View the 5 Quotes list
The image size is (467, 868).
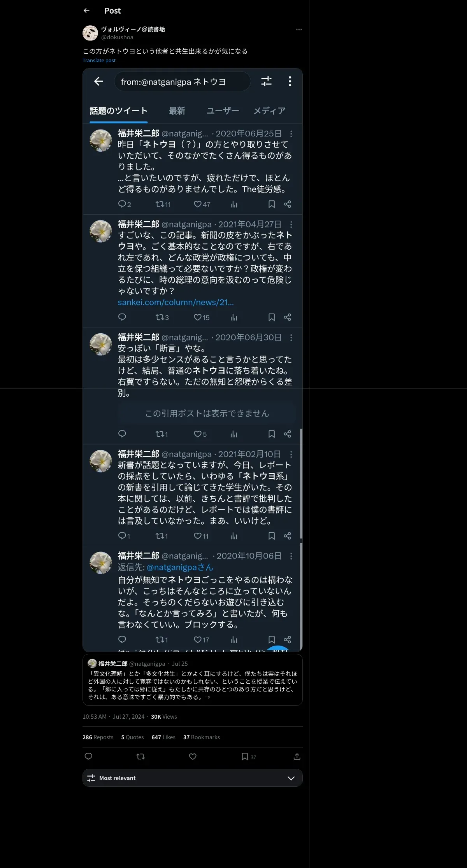click(132, 737)
